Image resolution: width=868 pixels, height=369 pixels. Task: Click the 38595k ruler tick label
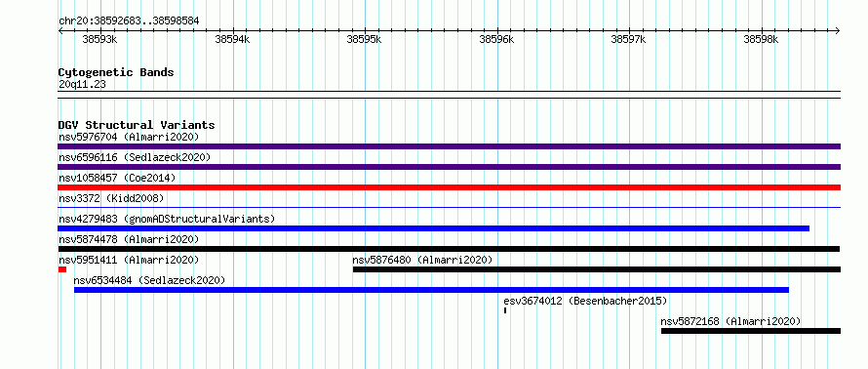pos(364,39)
